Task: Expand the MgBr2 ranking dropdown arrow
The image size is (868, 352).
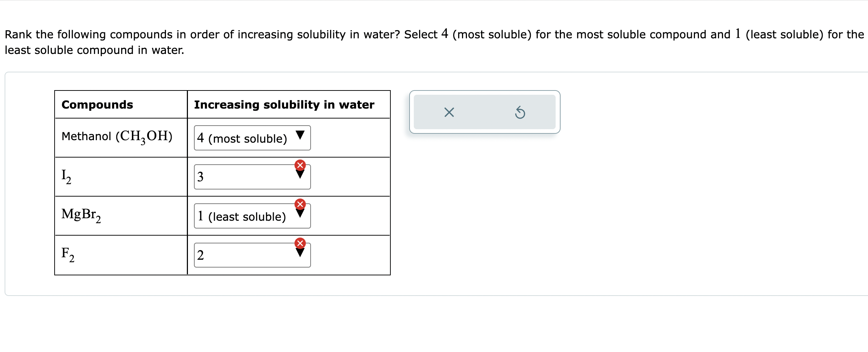Action: pyautogui.click(x=300, y=214)
